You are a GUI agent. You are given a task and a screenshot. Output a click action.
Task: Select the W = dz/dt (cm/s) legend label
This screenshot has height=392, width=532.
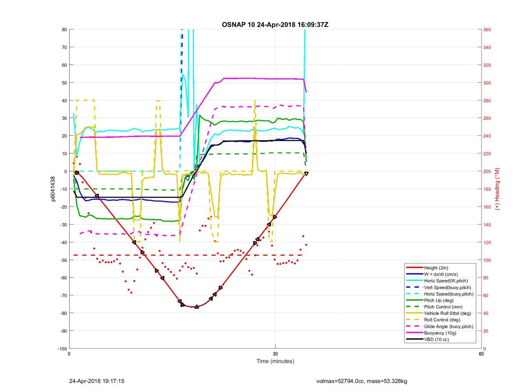point(442,274)
